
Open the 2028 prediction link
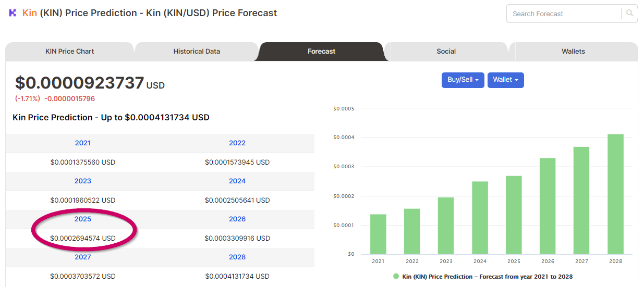tap(237, 257)
